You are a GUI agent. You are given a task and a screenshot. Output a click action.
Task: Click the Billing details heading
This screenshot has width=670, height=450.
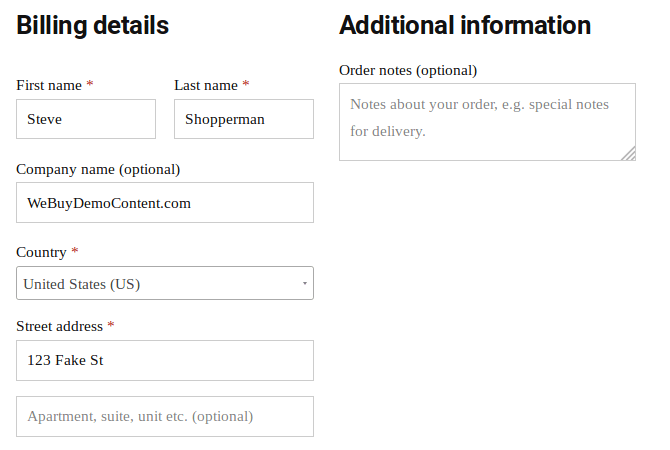pyautogui.click(x=93, y=25)
